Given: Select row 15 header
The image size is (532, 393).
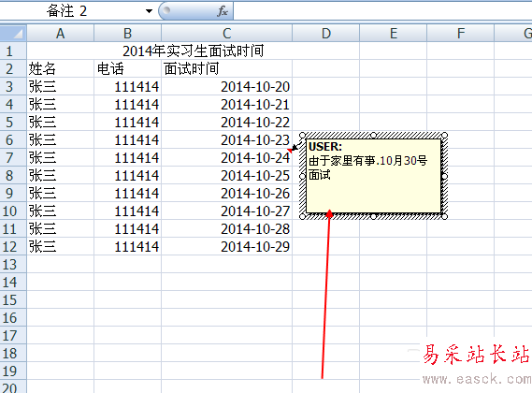Looking at the screenshot, I should point(13,300).
